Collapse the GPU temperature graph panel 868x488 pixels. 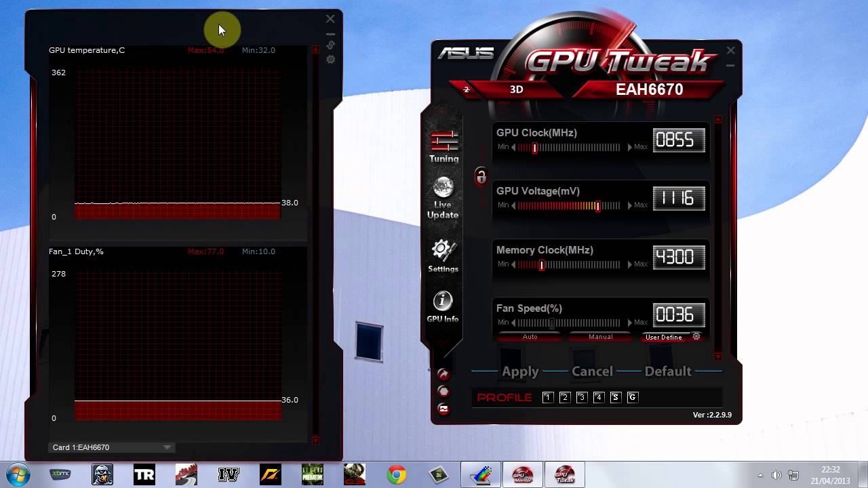tap(314, 49)
